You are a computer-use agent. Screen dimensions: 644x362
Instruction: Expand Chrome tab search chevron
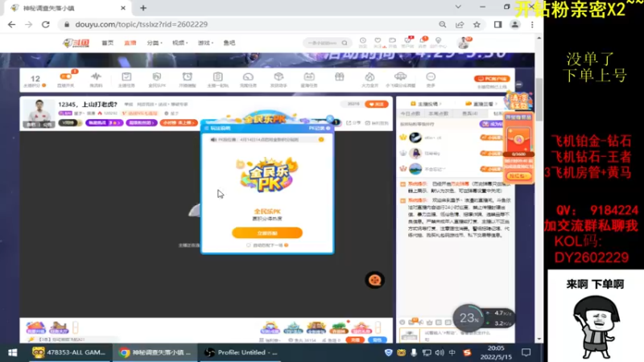(458, 7)
